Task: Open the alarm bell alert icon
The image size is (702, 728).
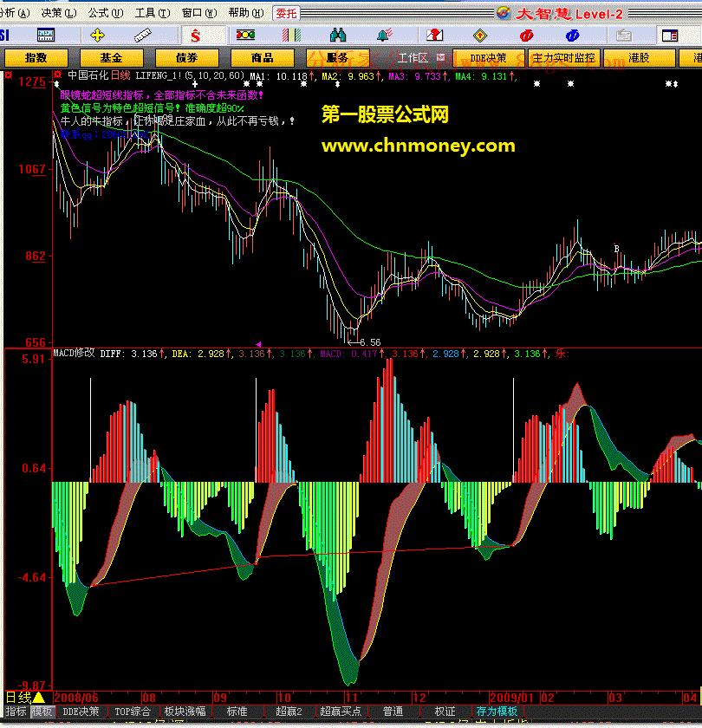Action: [x=385, y=35]
